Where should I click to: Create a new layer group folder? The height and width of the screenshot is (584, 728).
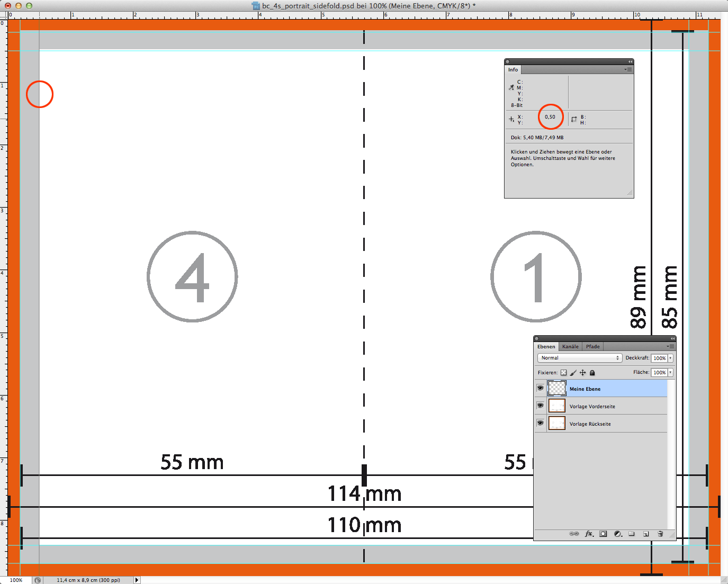(x=632, y=534)
